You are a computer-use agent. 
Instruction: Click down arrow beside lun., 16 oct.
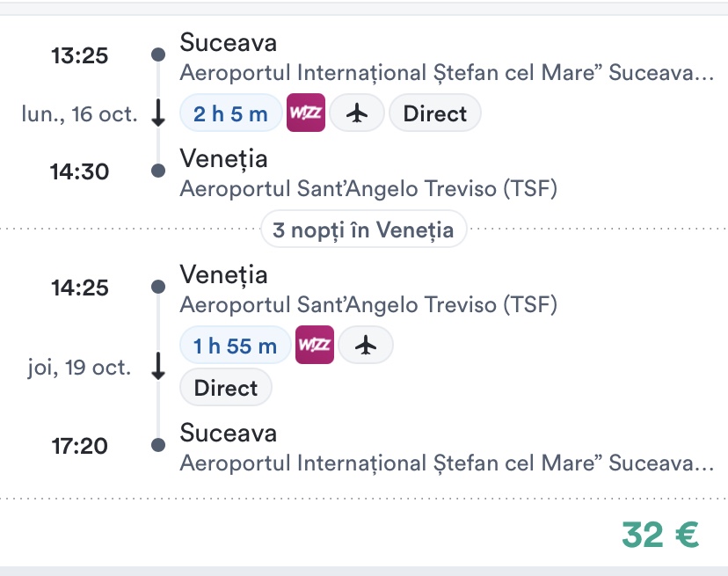coord(158,113)
